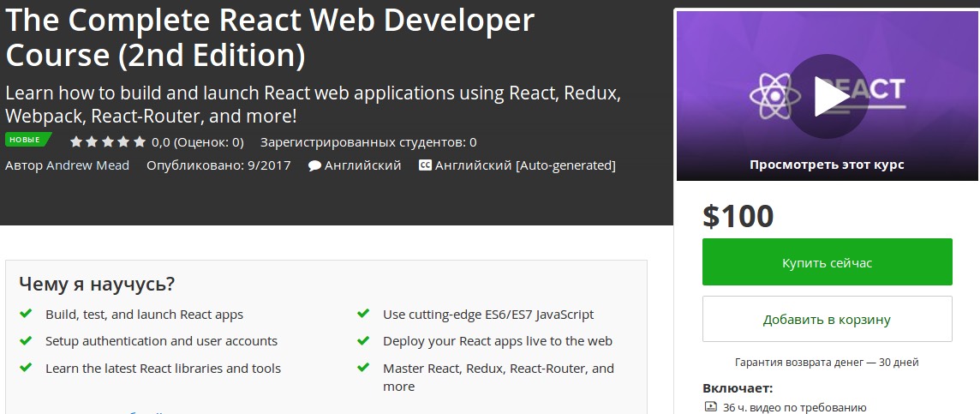Click the React atom logo in preview
The height and width of the screenshot is (414, 980).
tap(774, 96)
